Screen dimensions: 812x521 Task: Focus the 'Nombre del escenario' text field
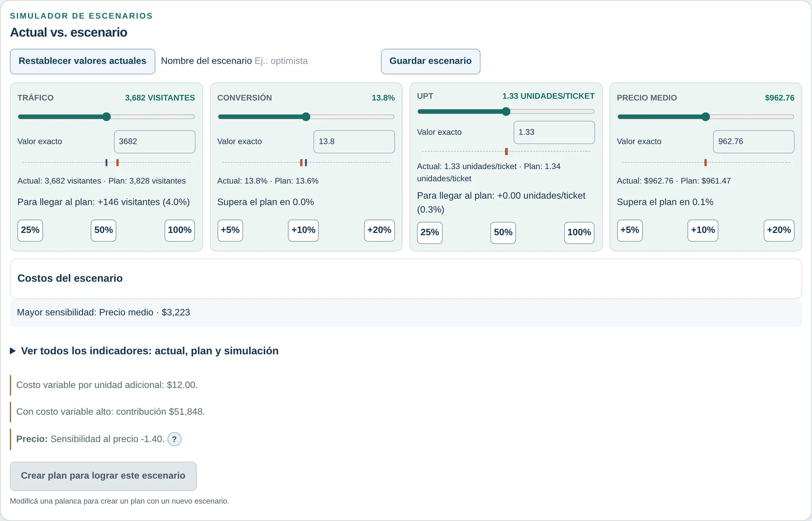pyautogui.click(x=314, y=61)
